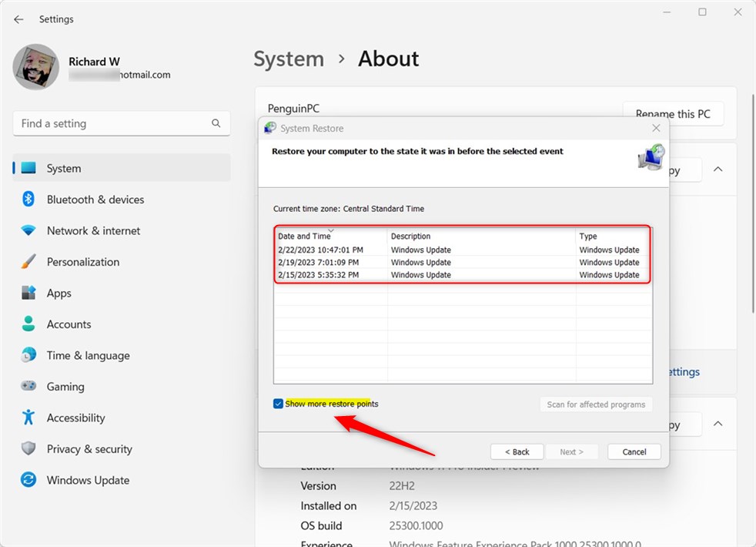
Task: Click the Back button in System Restore
Action: tap(517, 451)
